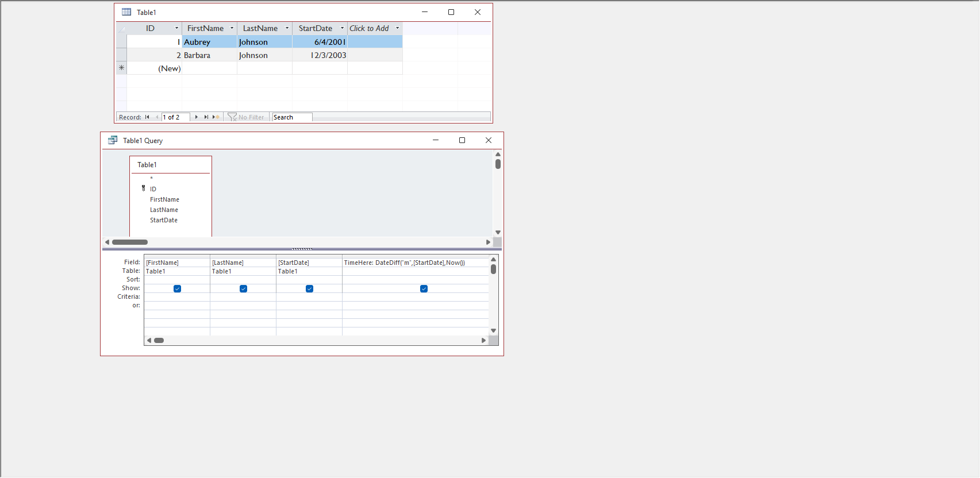Open the FirstName column header dropdown
Image resolution: width=980 pixels, height=478 pixels.
(x=232, y=28)
